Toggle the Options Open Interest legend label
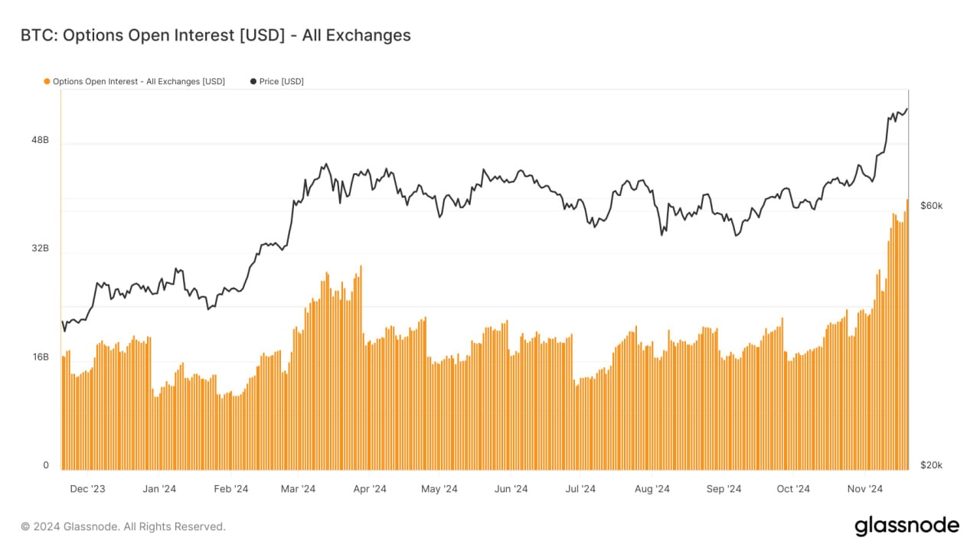This screenshot has width=980, height=551. coord(139,81)
